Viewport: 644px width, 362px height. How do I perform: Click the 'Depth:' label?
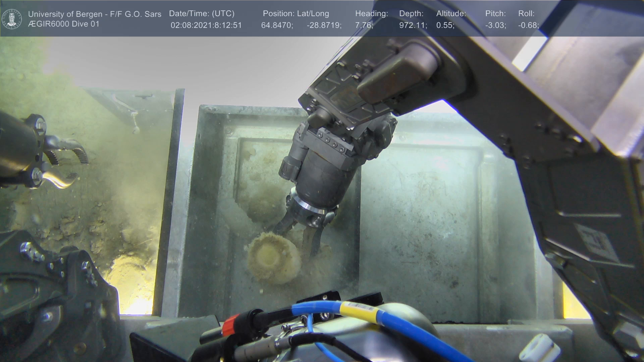(411, 13)
